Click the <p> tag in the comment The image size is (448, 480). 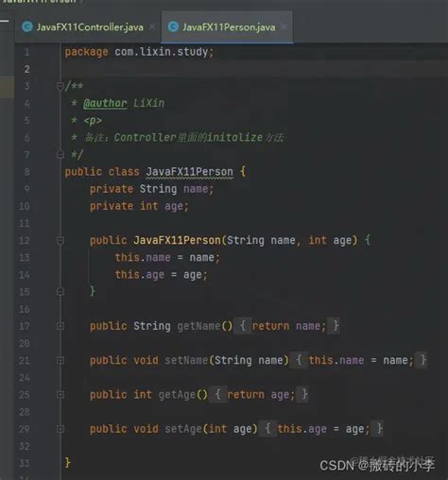click(x=93, y=121)
